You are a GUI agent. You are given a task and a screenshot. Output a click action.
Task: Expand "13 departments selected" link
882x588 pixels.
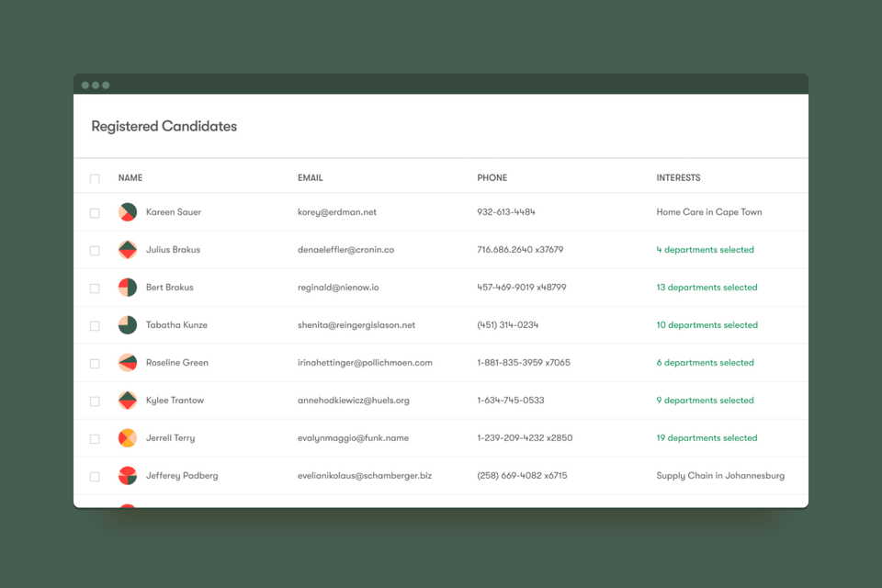[707, 288]
